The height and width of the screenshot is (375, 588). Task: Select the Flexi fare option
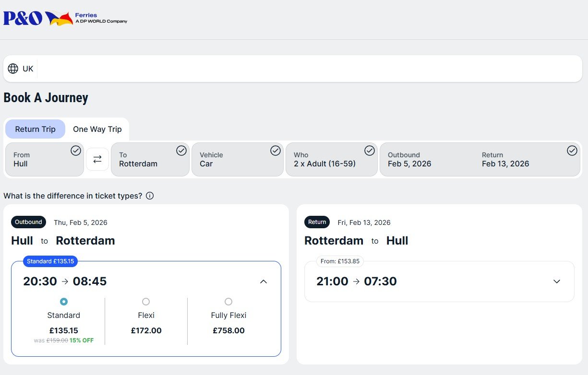point(146,302)
